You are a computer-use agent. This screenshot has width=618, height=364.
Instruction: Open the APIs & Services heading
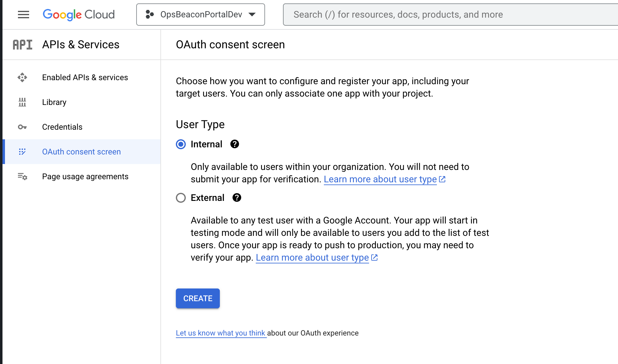click(81, 45)
